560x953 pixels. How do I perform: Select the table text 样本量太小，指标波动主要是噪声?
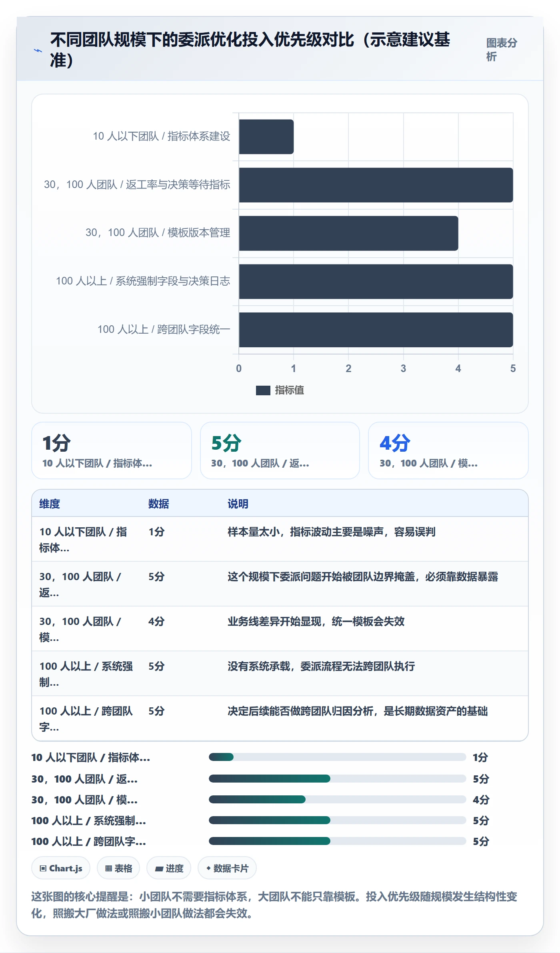tap(305, 532)
